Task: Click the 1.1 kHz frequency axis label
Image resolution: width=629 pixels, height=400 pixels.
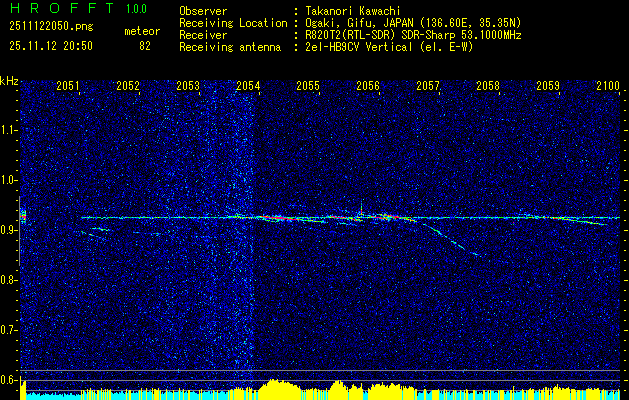Action: coord(8,130)
